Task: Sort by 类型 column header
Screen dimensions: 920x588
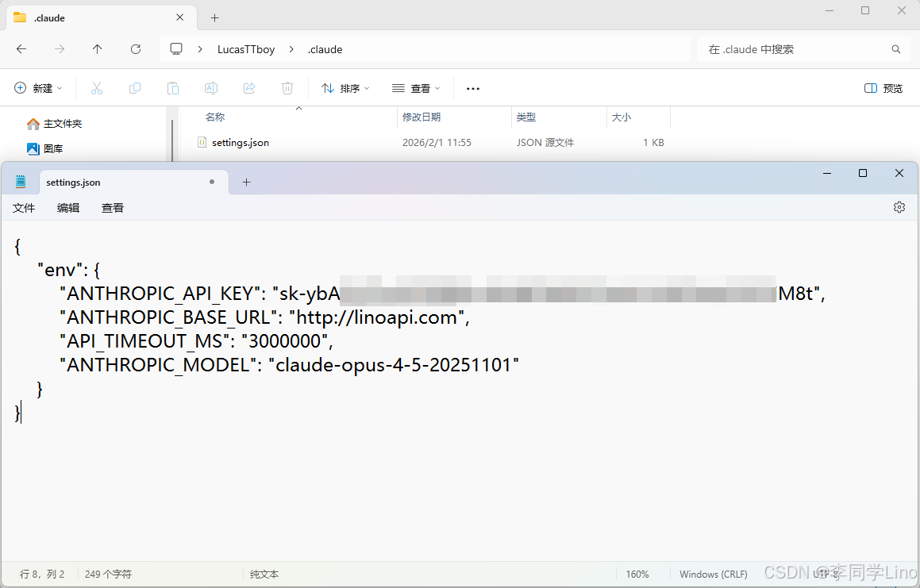Action: 526,117
